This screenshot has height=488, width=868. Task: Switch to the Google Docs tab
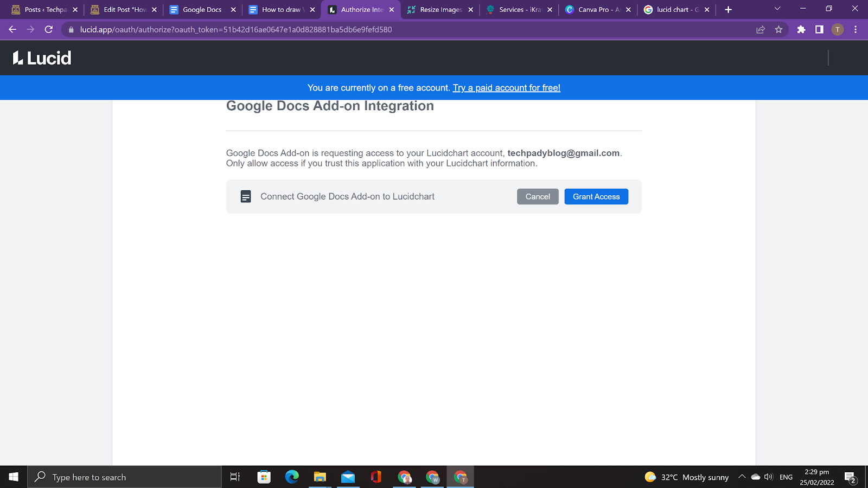tap(203, 9)
